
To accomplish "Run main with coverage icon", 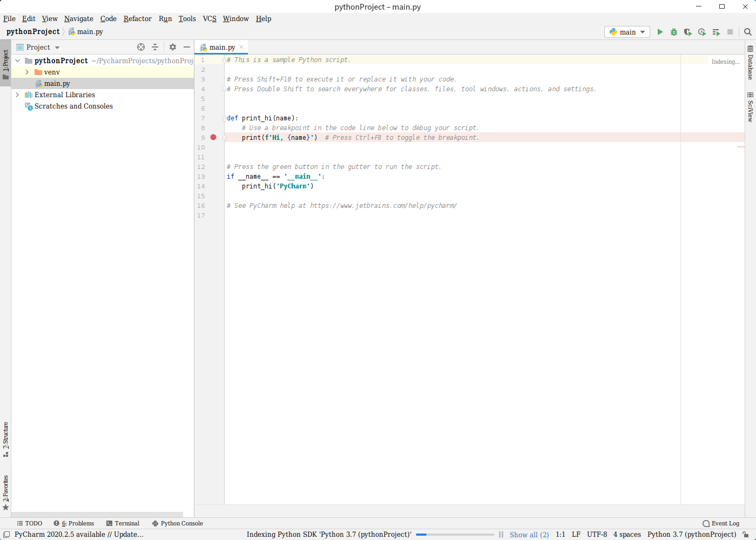I will coord(688,32).
